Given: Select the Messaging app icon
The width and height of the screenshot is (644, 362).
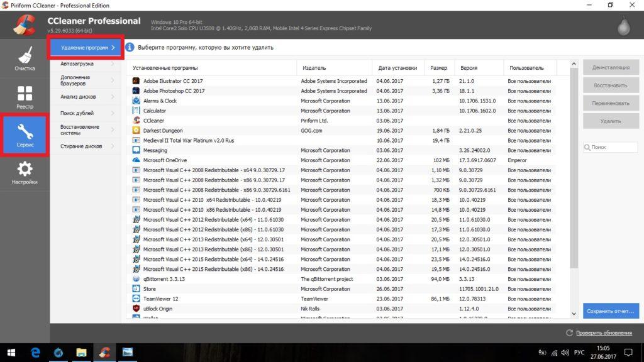Looking at the screenshot, I should click(136, 150).
